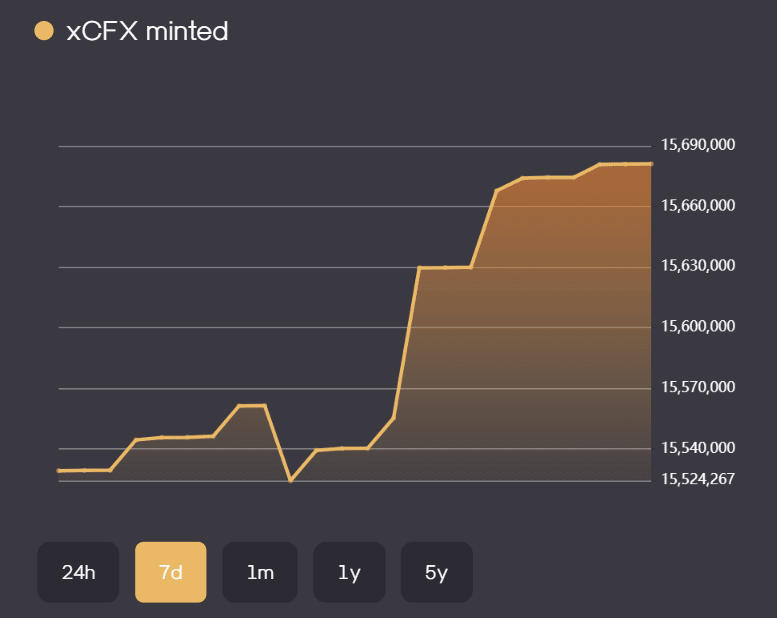Show the 1m time range

point(260,572)
